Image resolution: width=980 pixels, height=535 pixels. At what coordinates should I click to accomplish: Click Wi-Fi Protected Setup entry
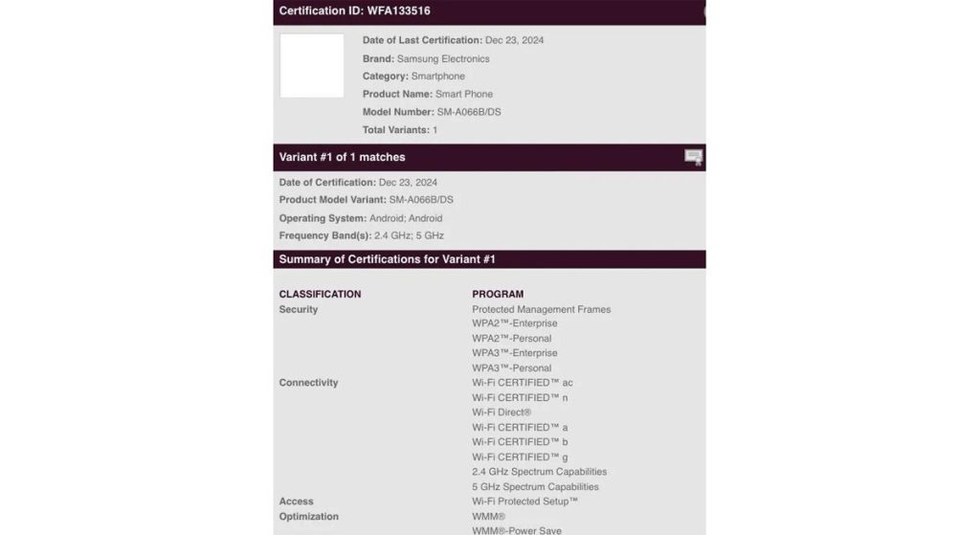pos(524,502)
